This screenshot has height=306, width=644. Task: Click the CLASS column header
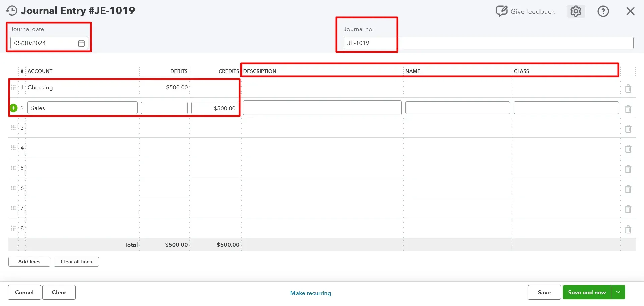(521, 71)
